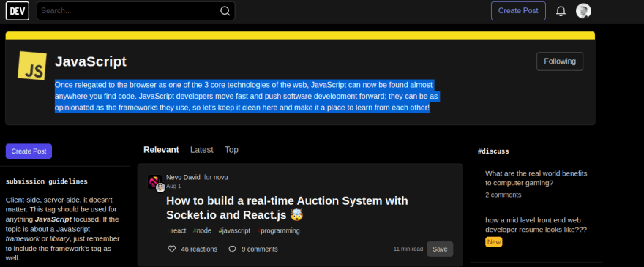Click the Aug 1 post date

[173, 186]
